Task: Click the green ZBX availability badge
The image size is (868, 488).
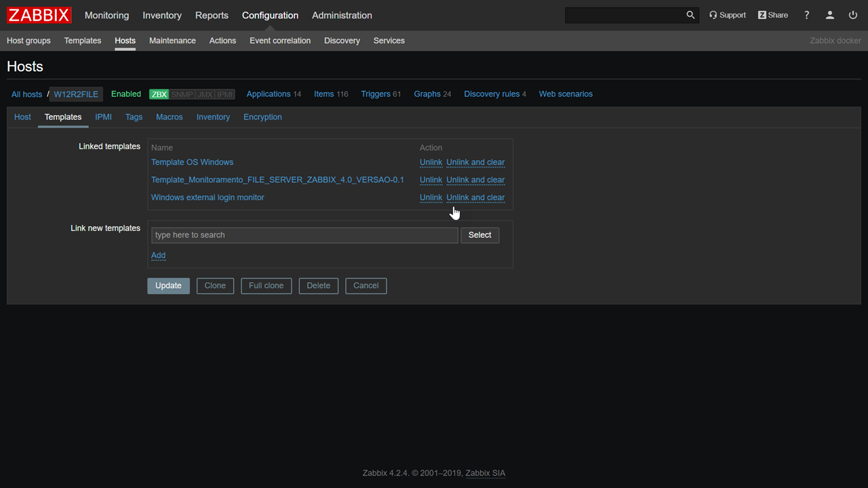Action: click(x=159, y=94)
